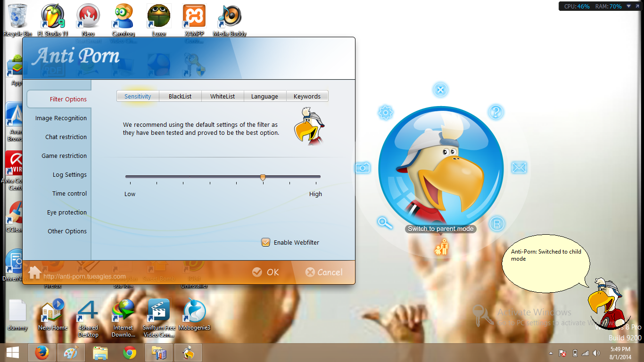Switch to the Keywords tab
Viewport: 644px width, 362px height.
coord(307,96)
